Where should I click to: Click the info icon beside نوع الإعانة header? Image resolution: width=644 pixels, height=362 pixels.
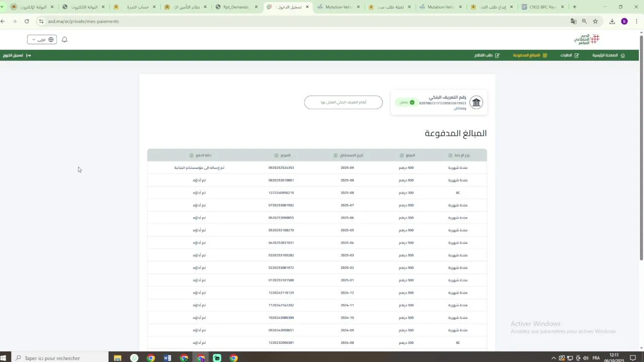[x=450, y=155]
